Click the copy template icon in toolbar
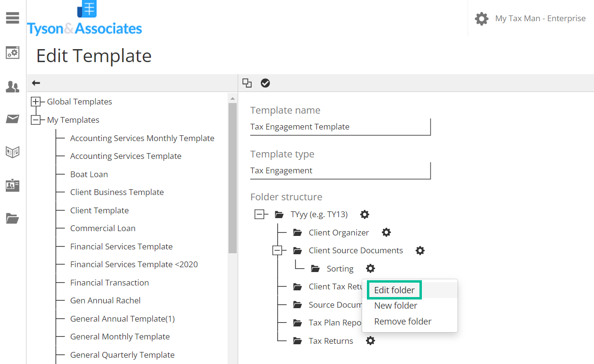Screen dimensions: 594x364 click(x=247, y=83)
